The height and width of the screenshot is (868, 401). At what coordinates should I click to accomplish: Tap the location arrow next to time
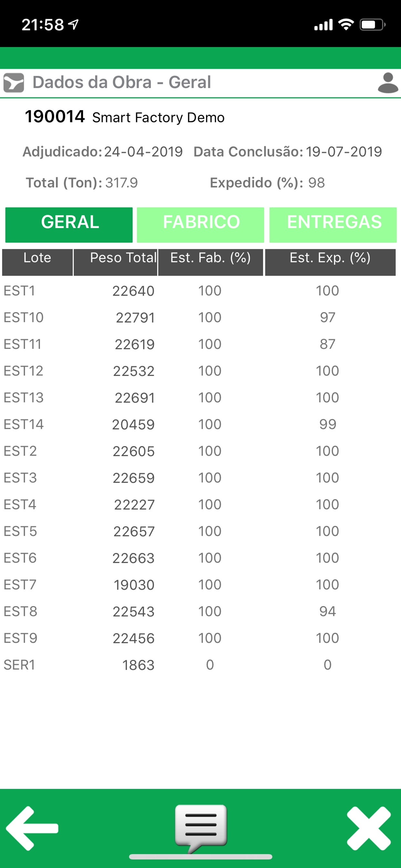click(73, 24)
